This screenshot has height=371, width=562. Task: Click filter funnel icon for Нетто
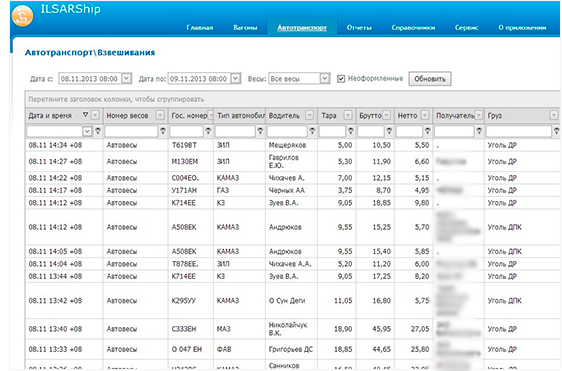[428, 131]
